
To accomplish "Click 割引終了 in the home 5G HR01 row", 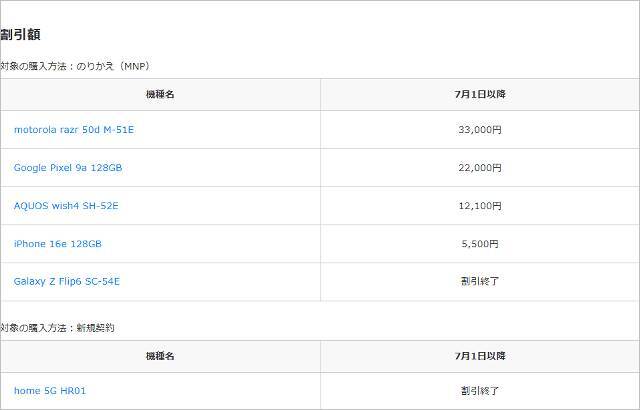I will [x=480, y=391].
